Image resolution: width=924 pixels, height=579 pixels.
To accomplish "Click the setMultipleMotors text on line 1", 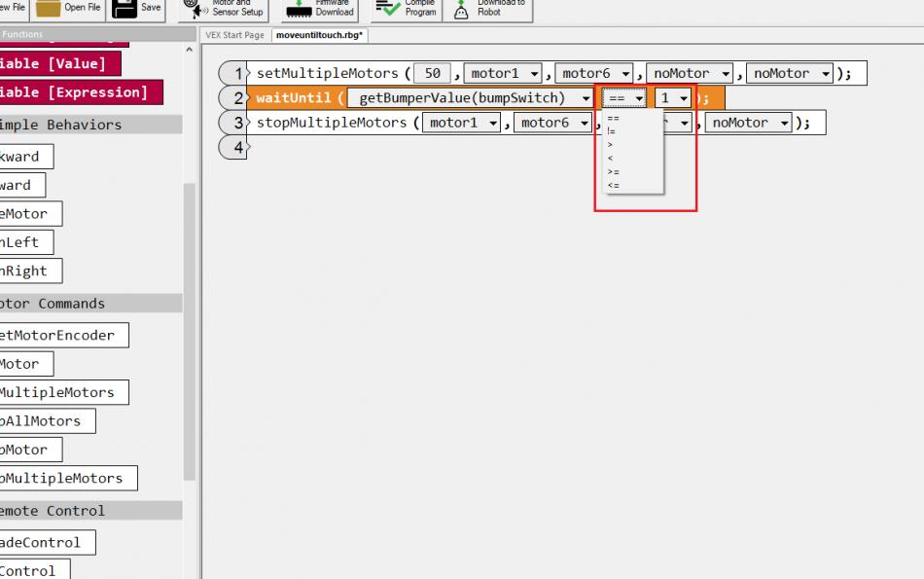I will coord(328,73).
